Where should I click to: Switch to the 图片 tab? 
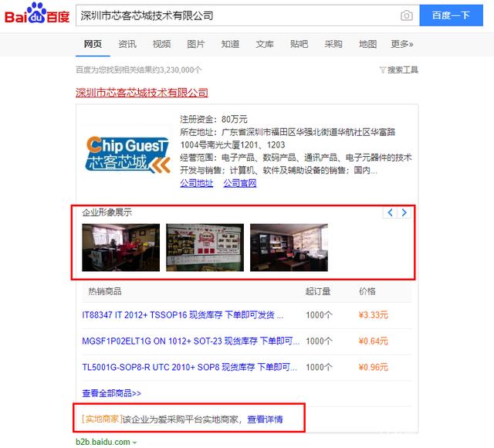[196, 44]
